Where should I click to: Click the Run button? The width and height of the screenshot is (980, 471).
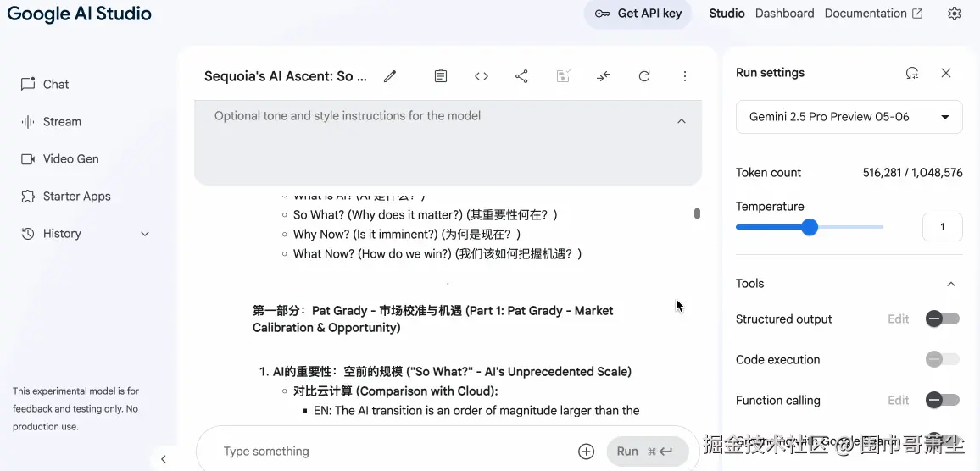tap(648, 452)
